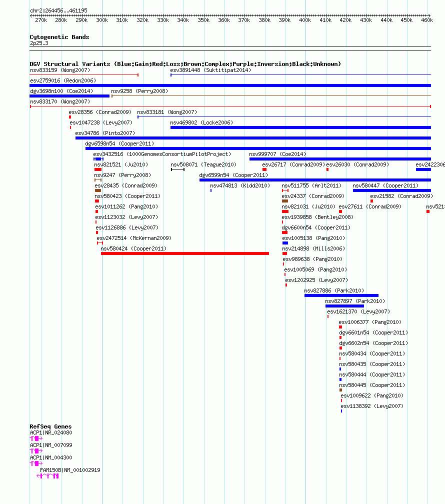
Task: Open esv1621370 (Levy2007) label
Action: pos(358,311)
